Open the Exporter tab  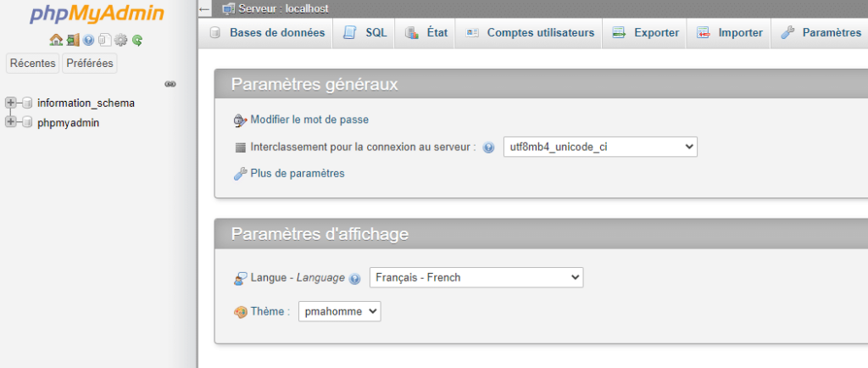645,33
